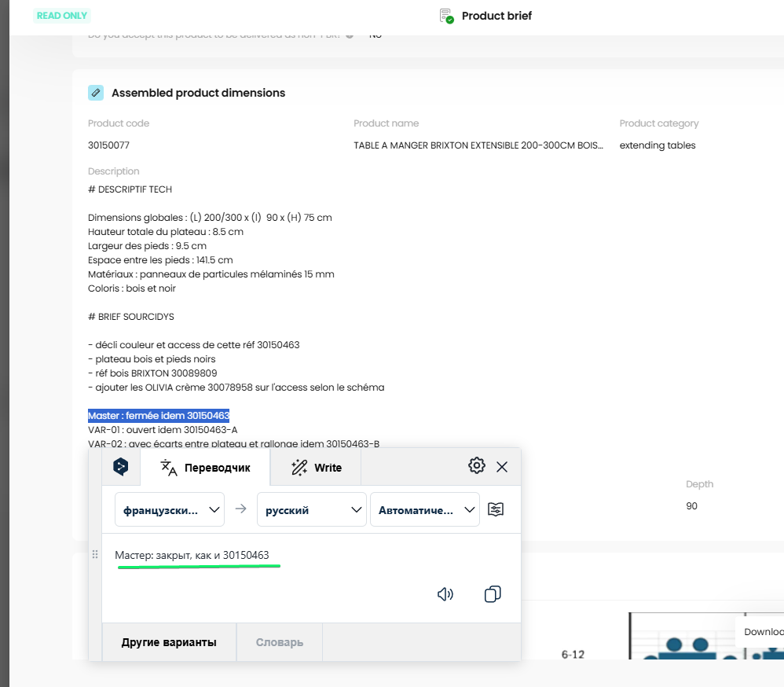Open the glossary icon beside formality dropdown
This screenshot has width=784, height=687.
pyautogui.click(x=496, y=509)
